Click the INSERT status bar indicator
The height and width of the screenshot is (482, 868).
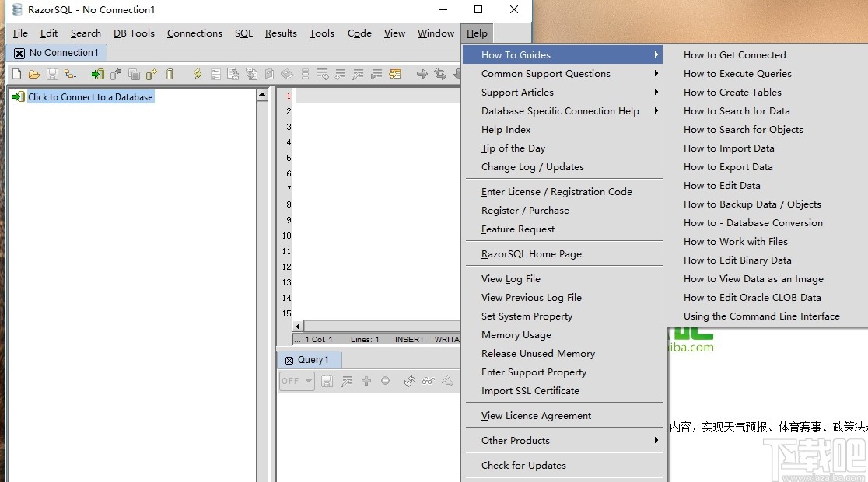[x=410, y=339]
